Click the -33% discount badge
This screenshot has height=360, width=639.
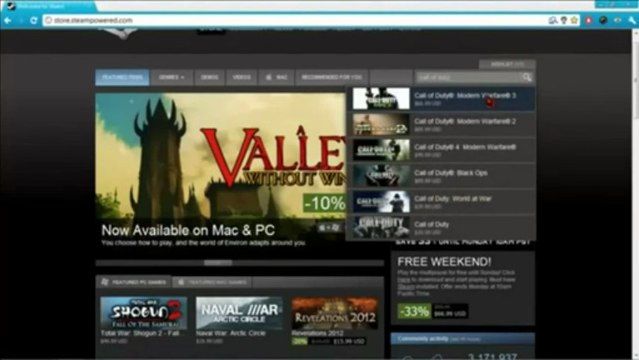point(414,311)
